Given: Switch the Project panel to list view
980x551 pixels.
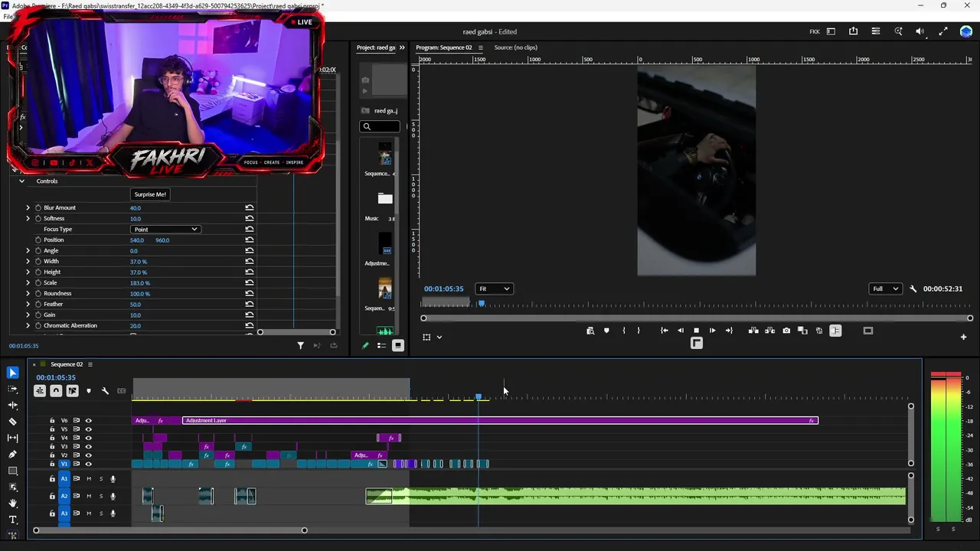Looking at the screenshot, I should pos(381,346).
